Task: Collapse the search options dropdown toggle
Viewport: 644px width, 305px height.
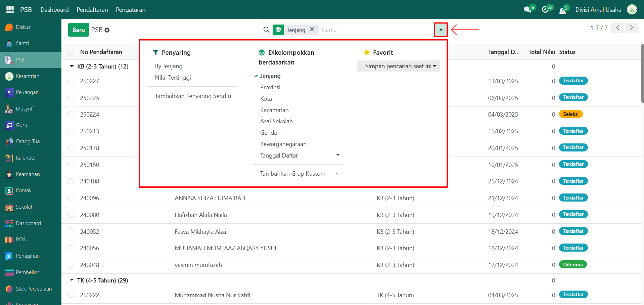Action: (441, 30)
